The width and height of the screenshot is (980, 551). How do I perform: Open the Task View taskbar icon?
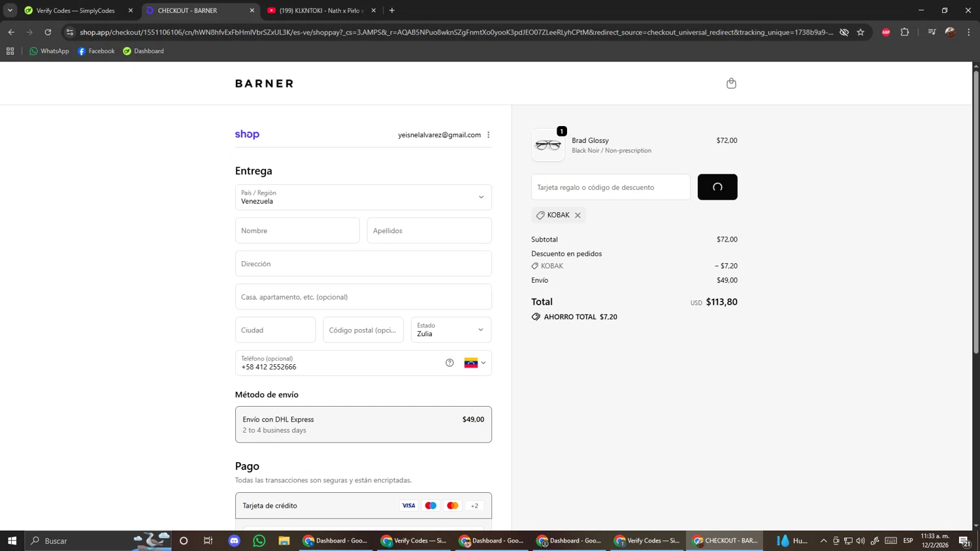208,541
